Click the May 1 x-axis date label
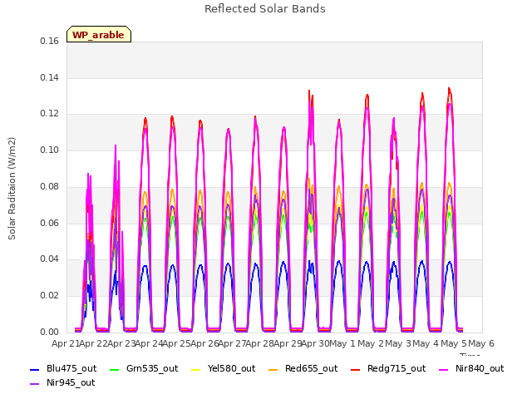 pyautogui.click(x=342, y=343)
